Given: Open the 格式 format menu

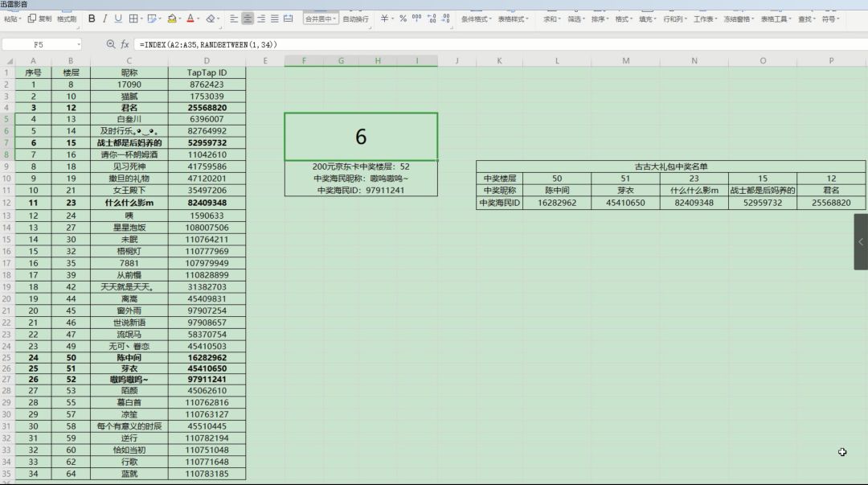Looking at the screenshot, I should 624,18.
